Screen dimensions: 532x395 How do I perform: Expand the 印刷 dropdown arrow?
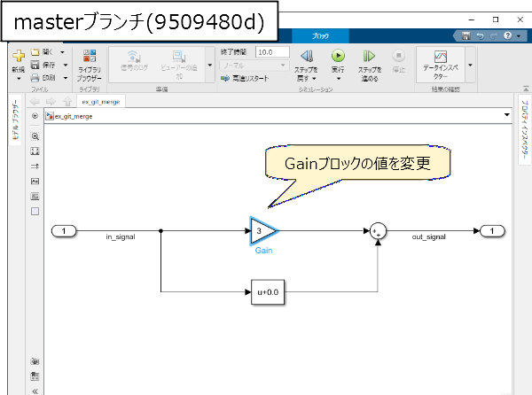click(66, 78)
